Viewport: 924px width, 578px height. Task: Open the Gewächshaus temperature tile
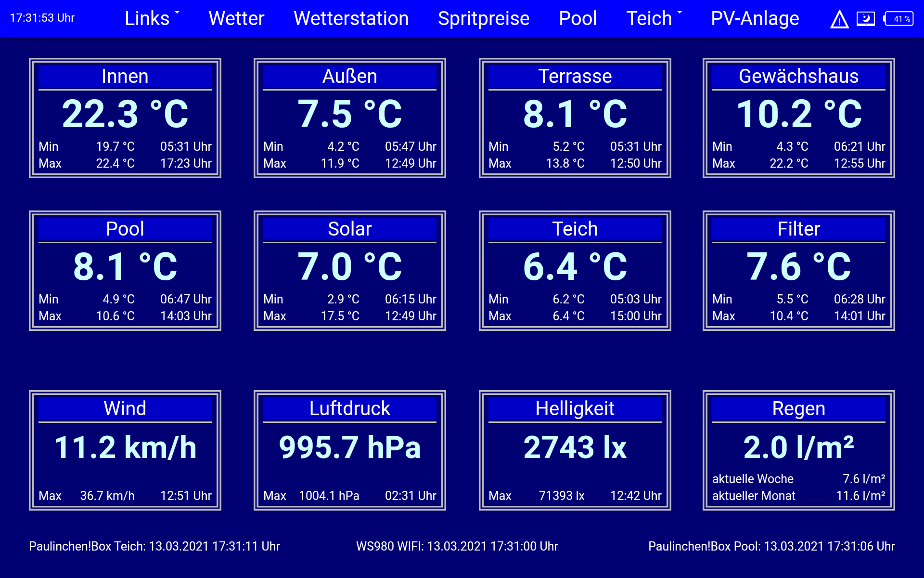coord(798,118)
